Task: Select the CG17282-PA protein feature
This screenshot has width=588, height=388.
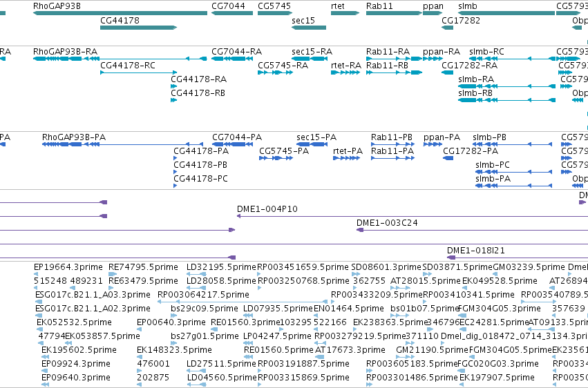Action: (x=448, y=158)
